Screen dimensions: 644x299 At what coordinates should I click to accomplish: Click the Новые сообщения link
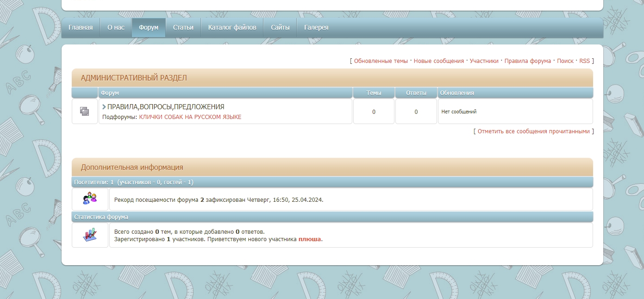point(438,61)
